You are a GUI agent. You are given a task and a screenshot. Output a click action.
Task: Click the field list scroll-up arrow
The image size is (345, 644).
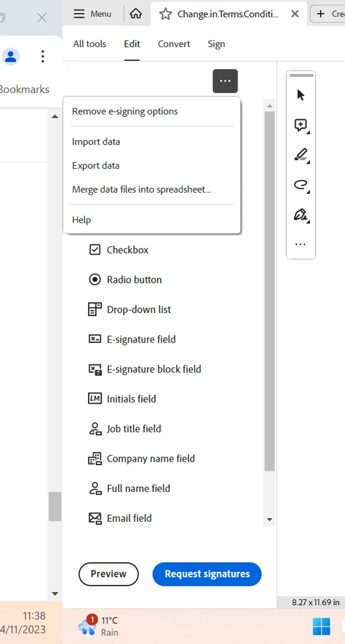click(x=270, y=106)
